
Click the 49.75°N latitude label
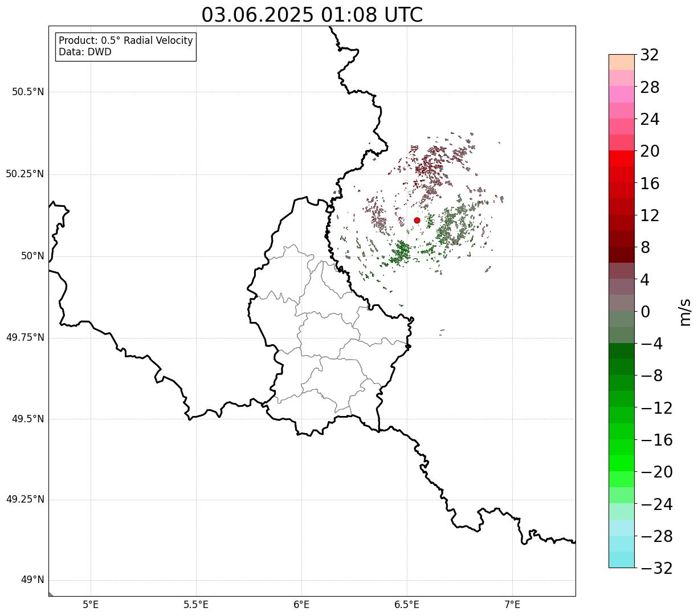(x=25, y=337)
